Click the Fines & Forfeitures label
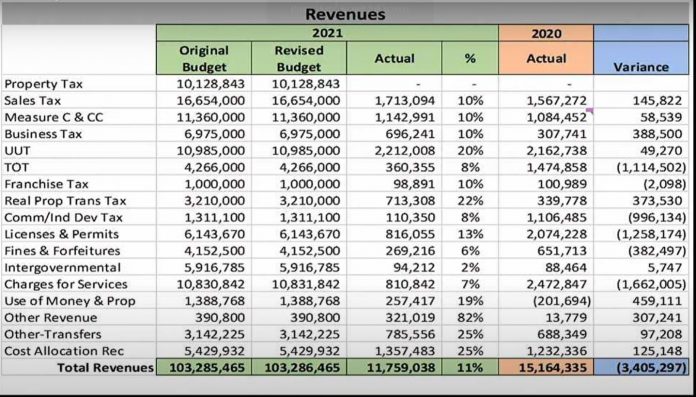This screenshot has height=397, width=696. pyautogui.click(x=62, y=251)
